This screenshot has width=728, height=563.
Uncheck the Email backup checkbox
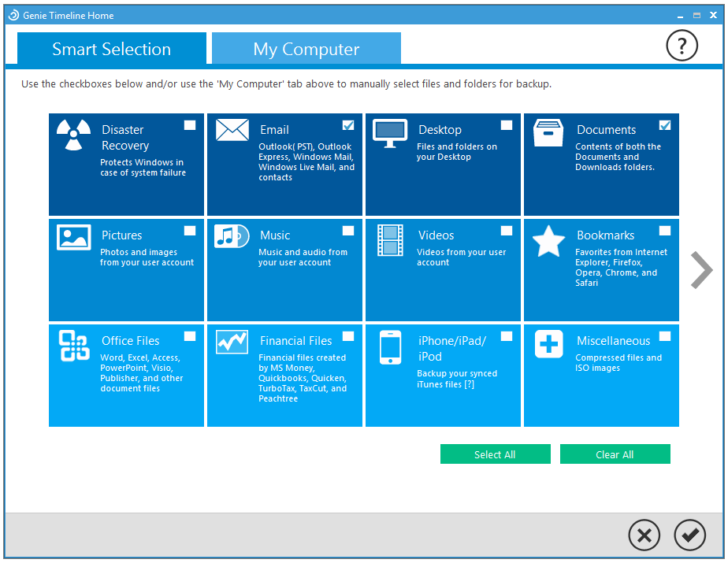pos(348,124)
